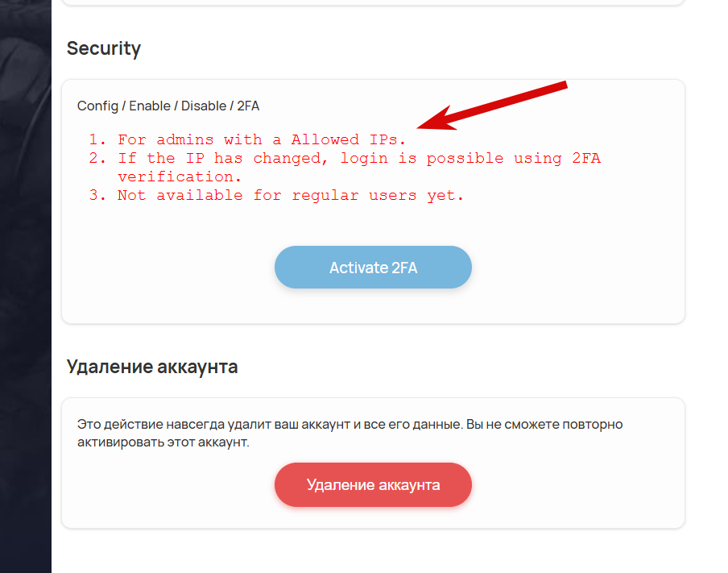Click the red arrow annotation's arrowhead
Image resolution: width=728 pixels, height=573 pixels.
430,123
